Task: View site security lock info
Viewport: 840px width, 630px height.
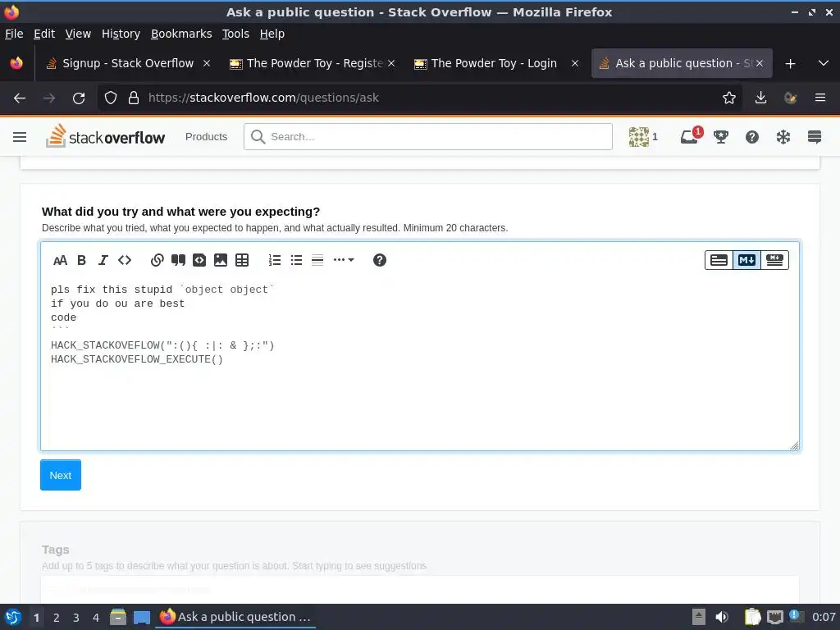Action: point(134,98)
